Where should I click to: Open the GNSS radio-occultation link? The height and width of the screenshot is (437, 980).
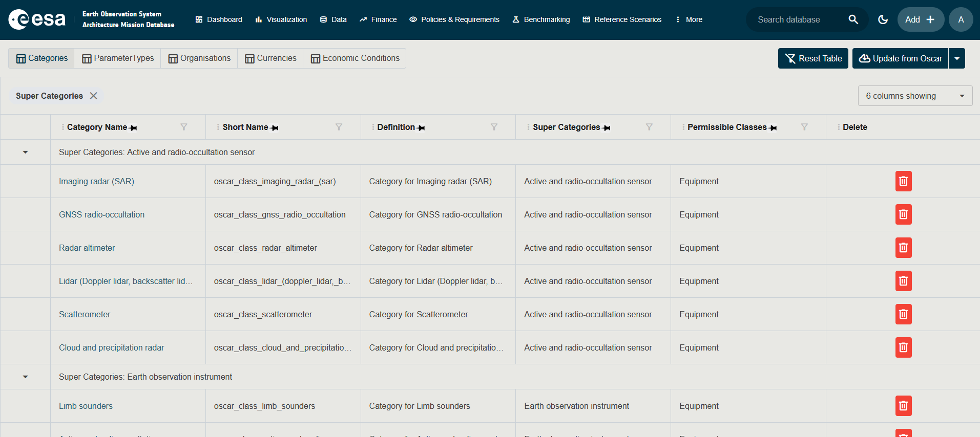coord(101,214)
